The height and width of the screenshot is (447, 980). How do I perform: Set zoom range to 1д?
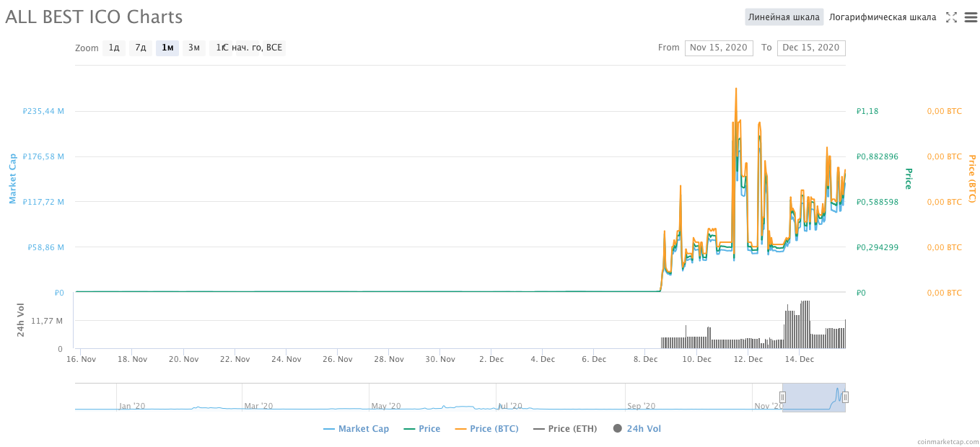point(114,48)
